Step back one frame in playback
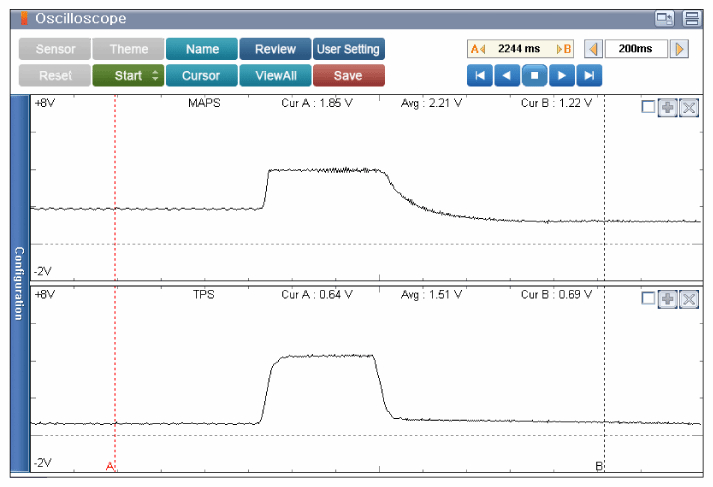The image size is (713, 487). point(507,75)
